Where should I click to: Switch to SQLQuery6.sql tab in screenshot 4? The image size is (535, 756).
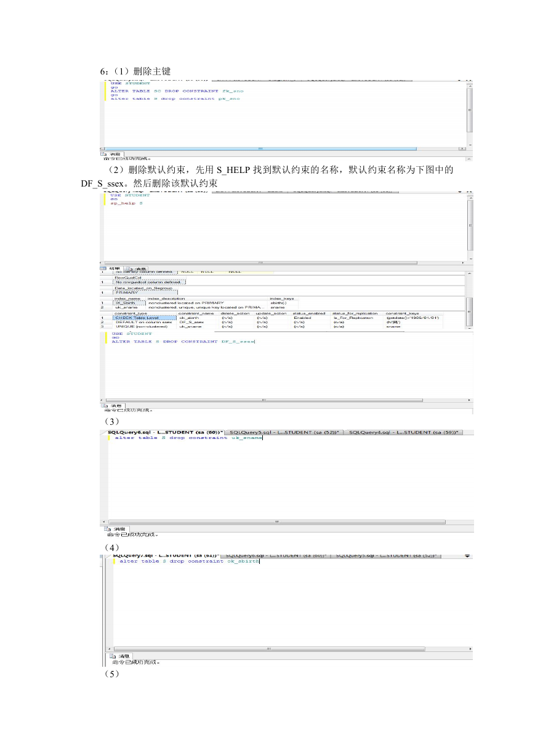[276, 555]
